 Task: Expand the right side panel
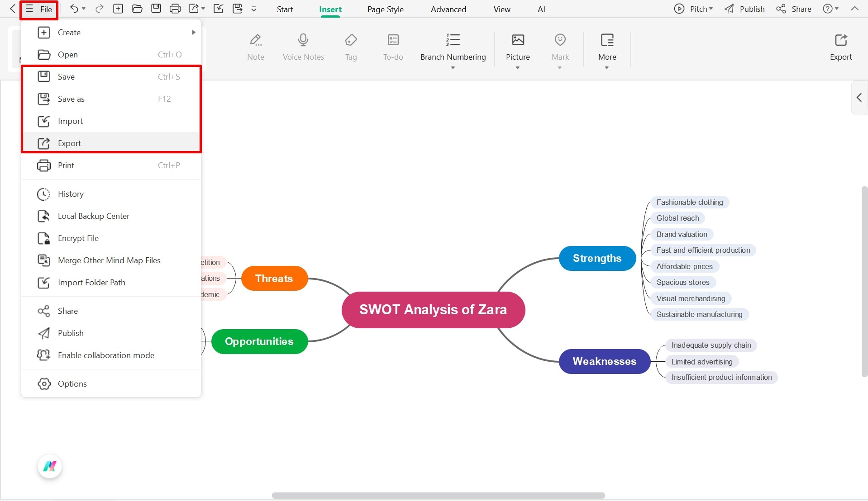tap(859, 98)
